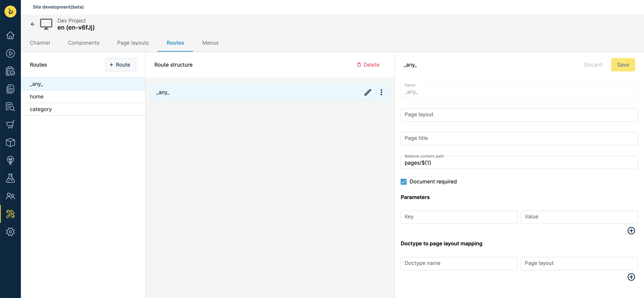Add doctype mapping with plus circle
This screenshot has width=644, height=298.
[631, 277]
